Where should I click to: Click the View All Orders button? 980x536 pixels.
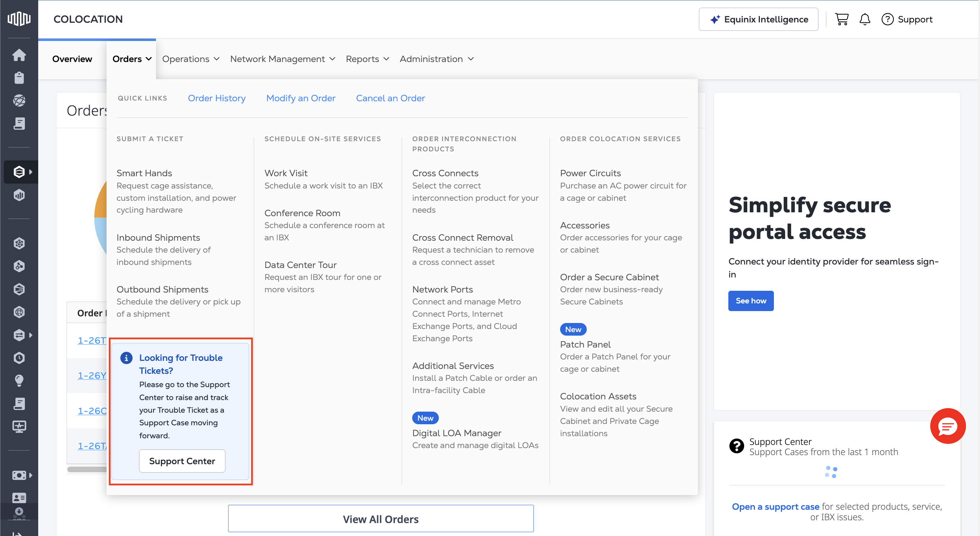[x=380, y=518]
